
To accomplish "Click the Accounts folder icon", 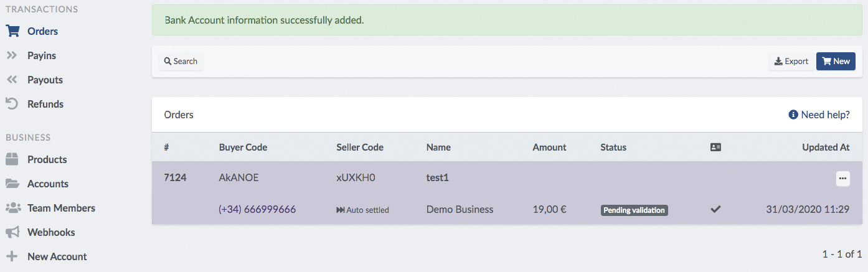I will 12,184.
